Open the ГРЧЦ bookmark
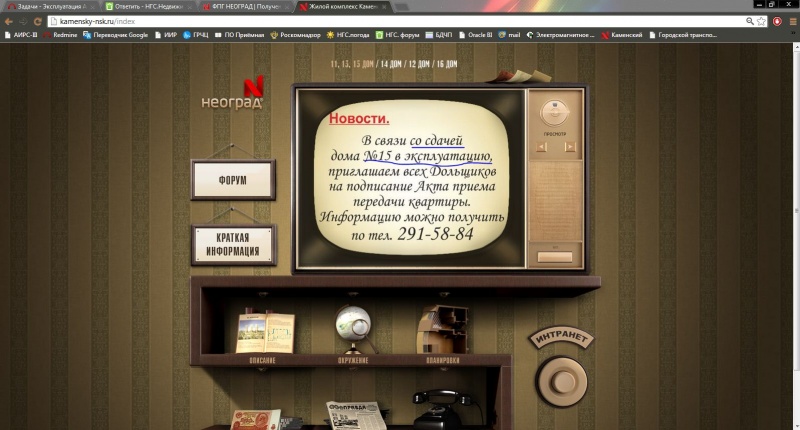 [x=196, y=35]
